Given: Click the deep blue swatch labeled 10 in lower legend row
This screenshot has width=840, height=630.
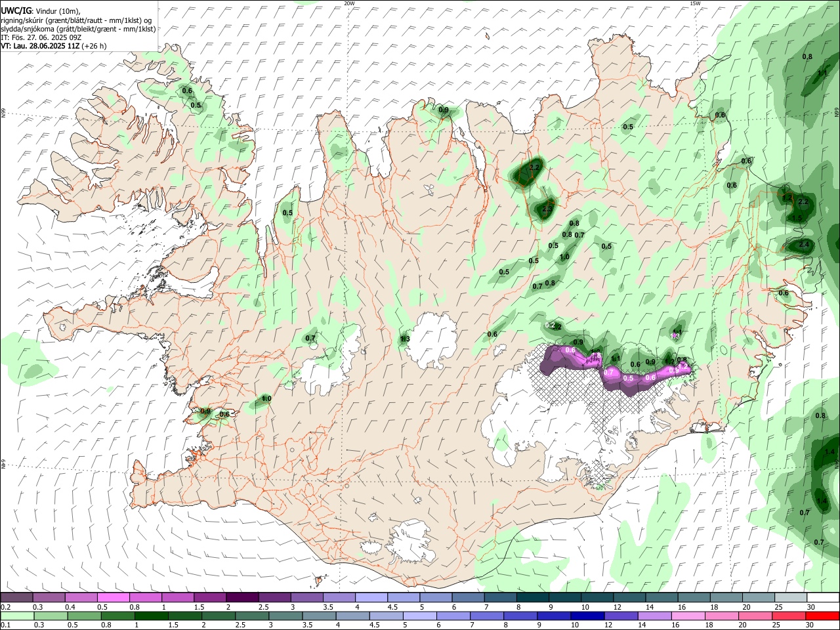Looking at the screenshot, I should [587, 616].
